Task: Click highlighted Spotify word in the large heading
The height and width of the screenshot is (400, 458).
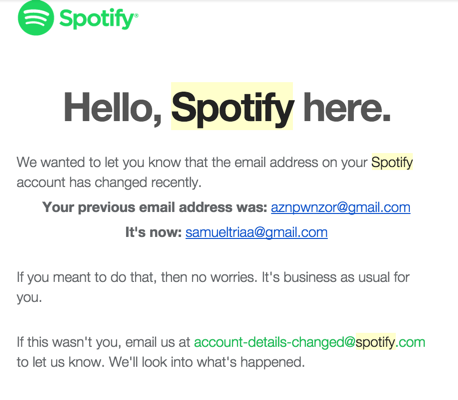Action: coord(232,107)
